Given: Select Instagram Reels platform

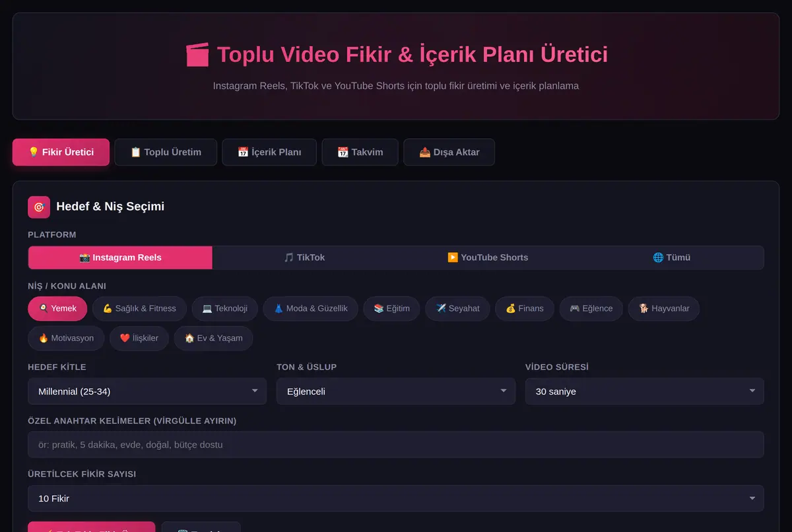Looking at the screenshot, I should (120, 257).
